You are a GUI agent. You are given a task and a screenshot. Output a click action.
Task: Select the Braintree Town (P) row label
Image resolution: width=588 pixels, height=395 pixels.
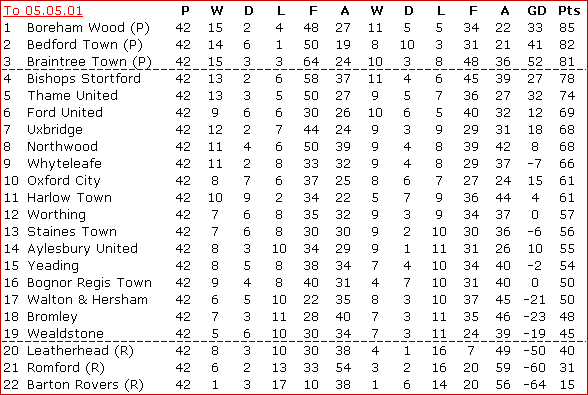click(x=89, y=62)
